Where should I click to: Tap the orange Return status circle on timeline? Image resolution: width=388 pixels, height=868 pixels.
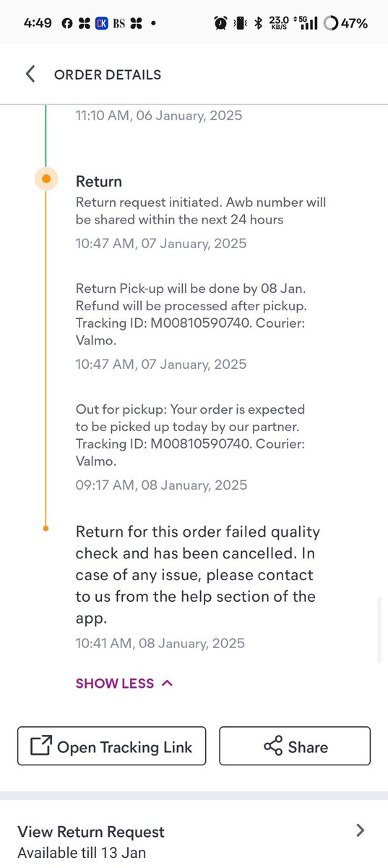46,179
